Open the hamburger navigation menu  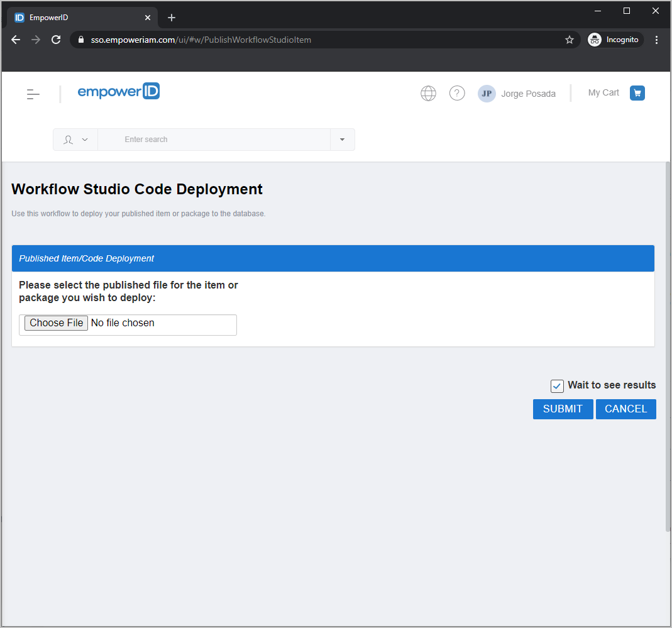[x=33, y=93]
